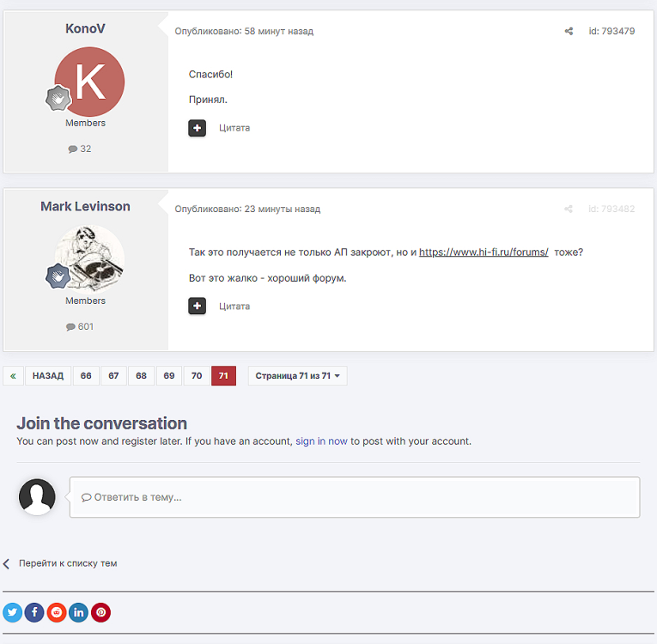
Task: Go to page 66
Action: [x=86, y=376]
